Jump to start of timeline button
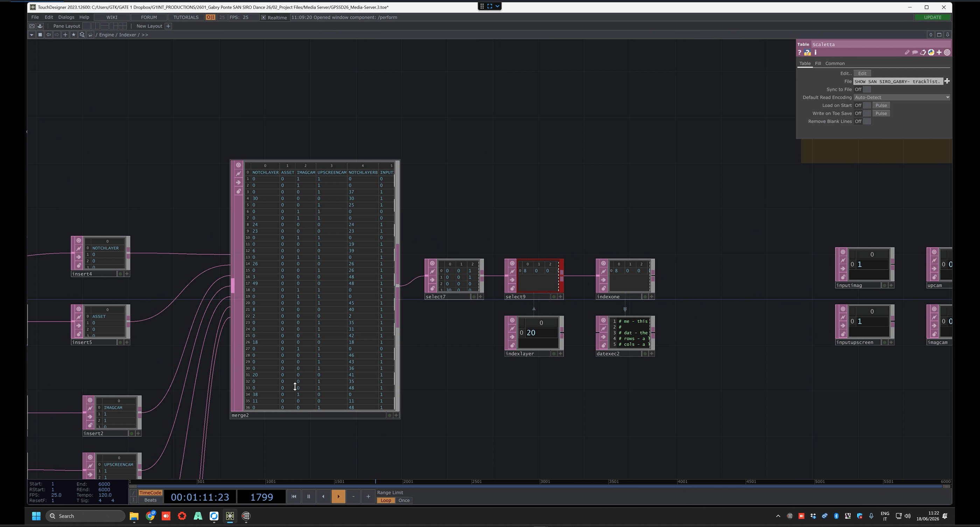 [294, 496]
